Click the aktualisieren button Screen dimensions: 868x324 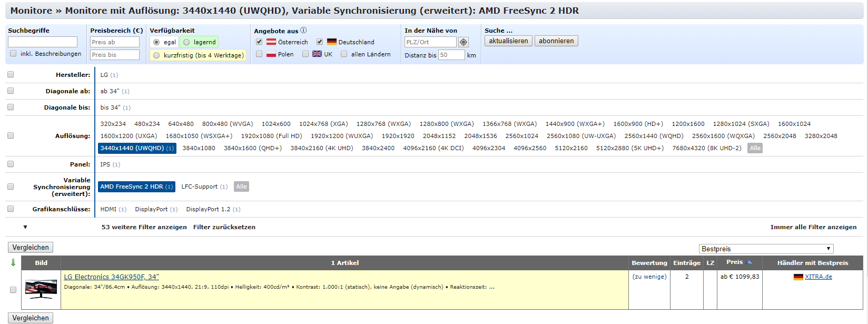click(508, 41)
